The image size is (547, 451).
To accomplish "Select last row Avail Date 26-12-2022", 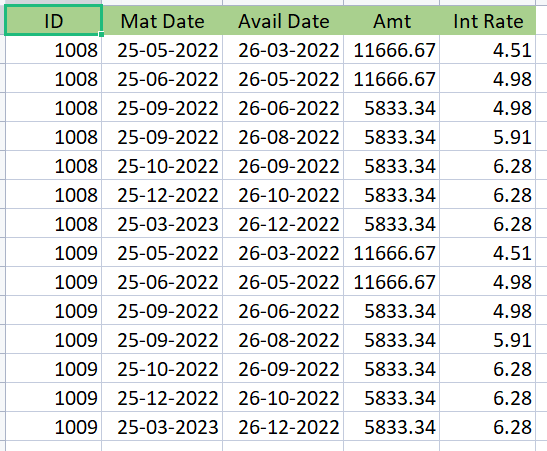I will (x=283, y=427).
